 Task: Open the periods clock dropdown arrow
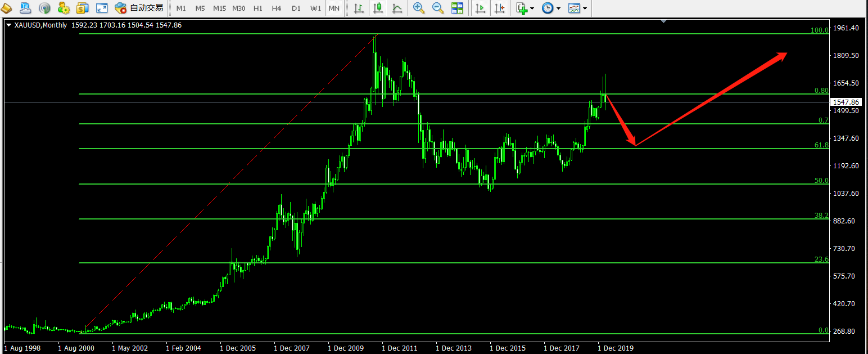pos(558,8)
